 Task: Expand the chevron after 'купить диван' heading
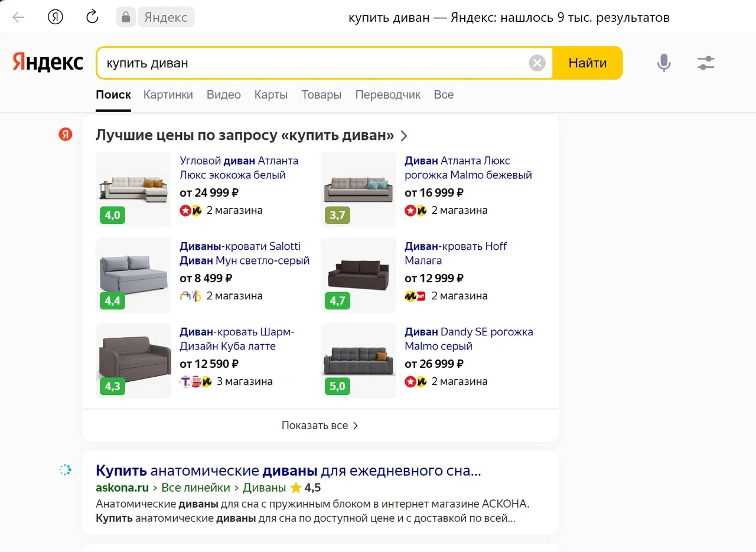click(404, 136)
